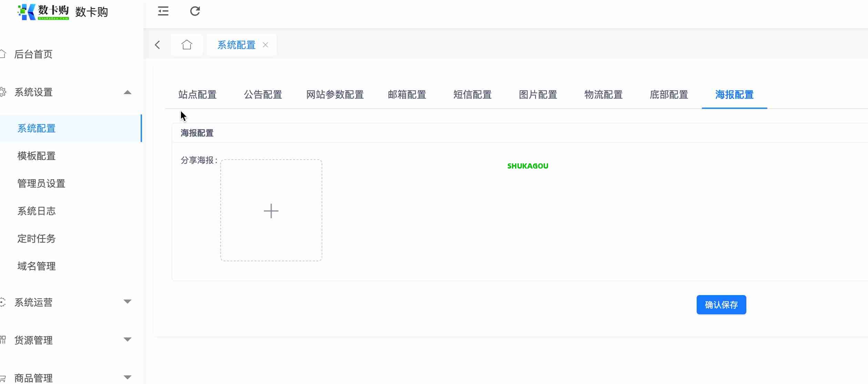Screen dimensions: 868x384
Task: Switch to the 邮箱配置 tab
Action: (407, 94)
